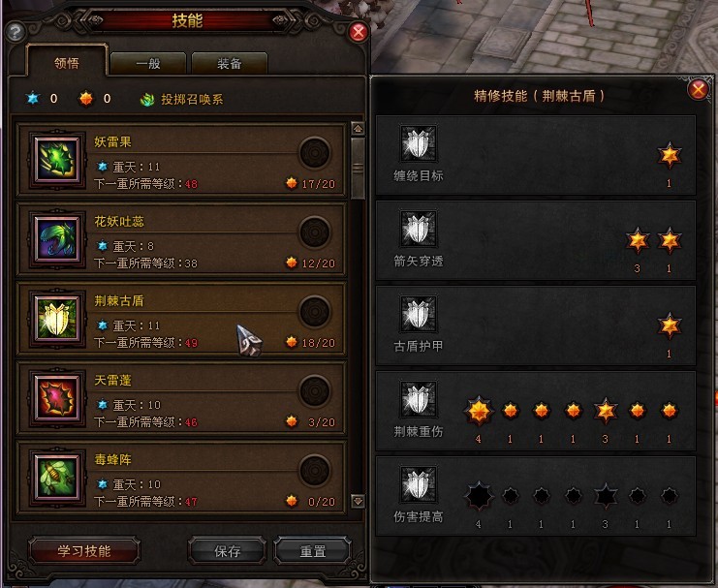Screen dimensions: 718x588
Task: Click the 学习技能 button
Action: (84, 551)
